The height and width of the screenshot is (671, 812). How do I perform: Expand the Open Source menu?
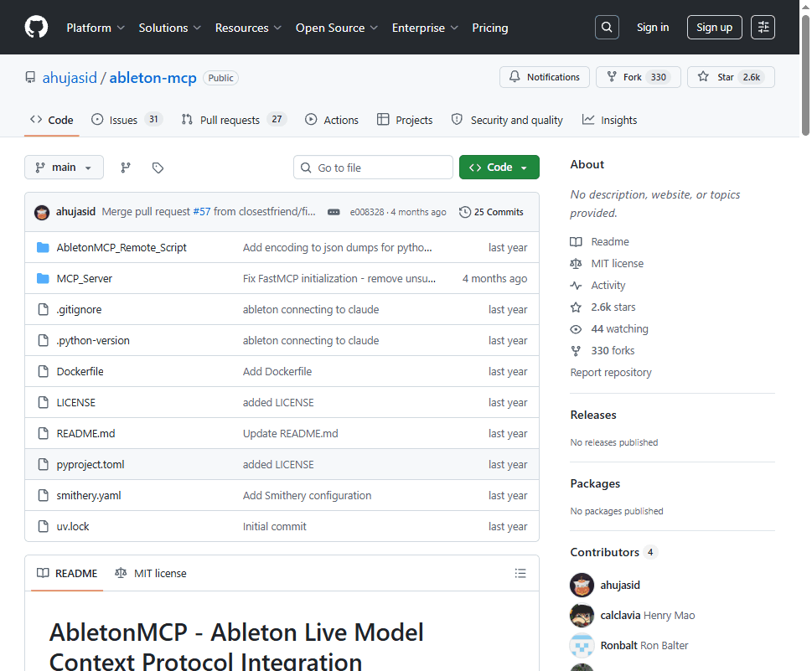337,28
